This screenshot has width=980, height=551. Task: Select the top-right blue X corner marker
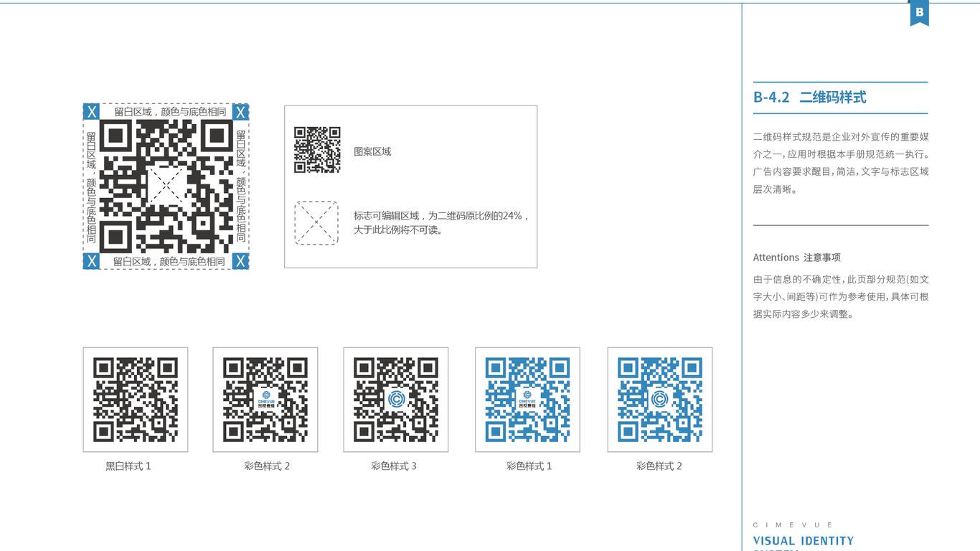tap(241, 111)
